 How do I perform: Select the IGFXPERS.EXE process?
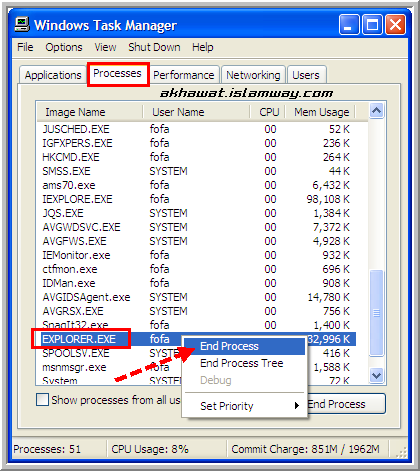196,143
